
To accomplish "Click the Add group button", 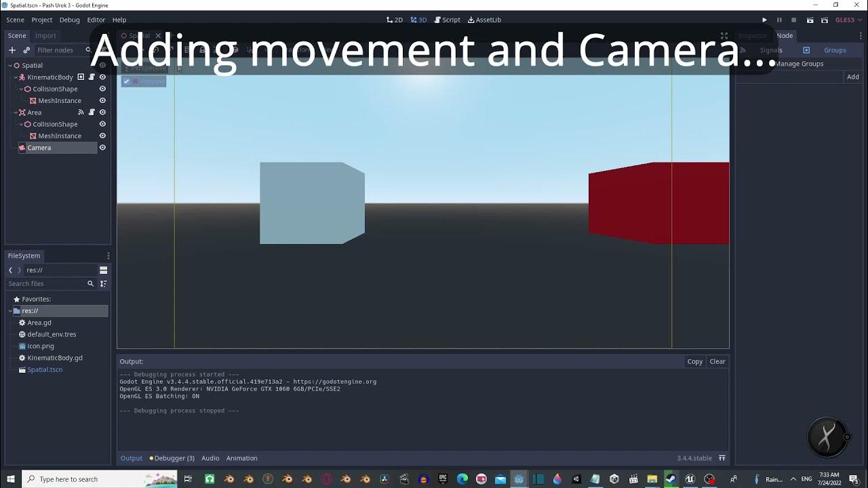I will pos(853,77).
